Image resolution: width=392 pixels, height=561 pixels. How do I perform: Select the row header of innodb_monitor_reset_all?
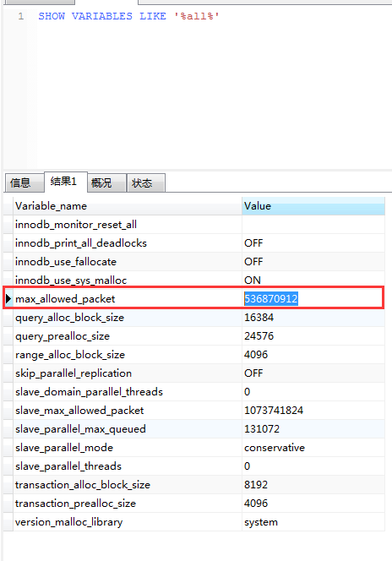click(8, 225)
